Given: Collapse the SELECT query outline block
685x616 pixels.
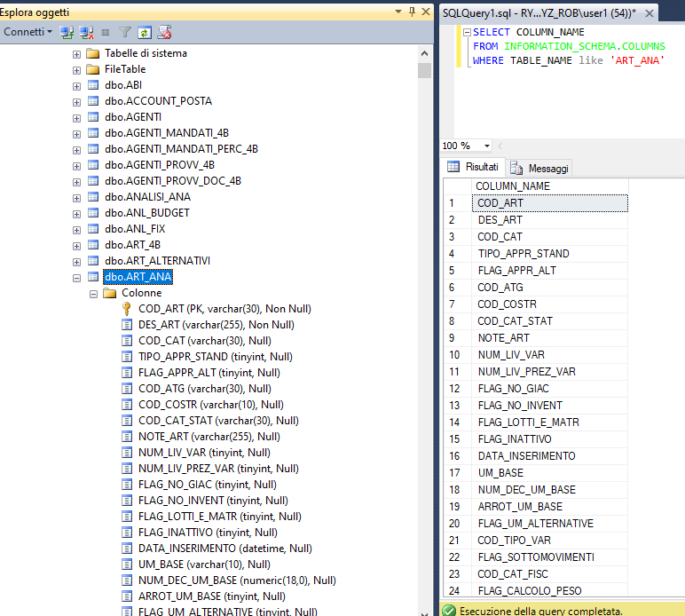Looking at the screenshot, I should [467, 32].
